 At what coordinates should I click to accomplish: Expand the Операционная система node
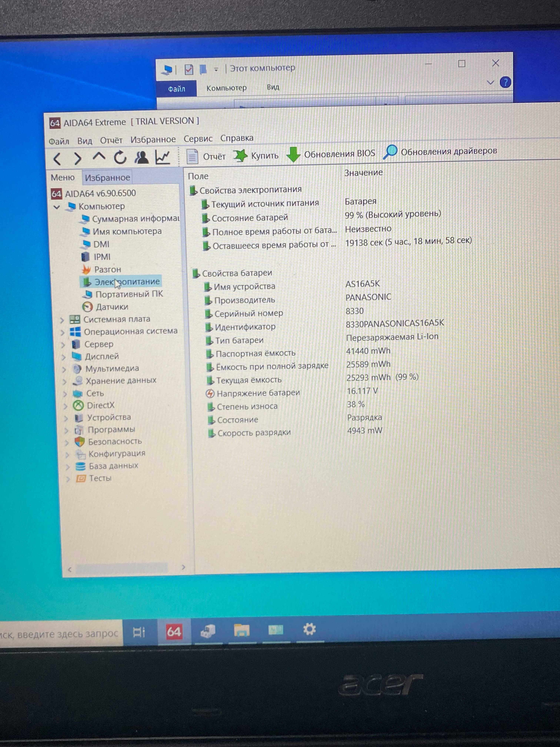pyautogui.click(x=62, y=333)
